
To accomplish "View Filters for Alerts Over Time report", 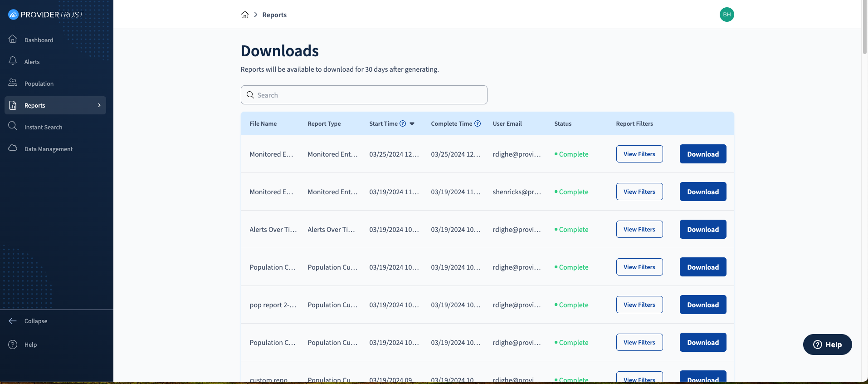I will pyautogui.click(x=639, y=229).
